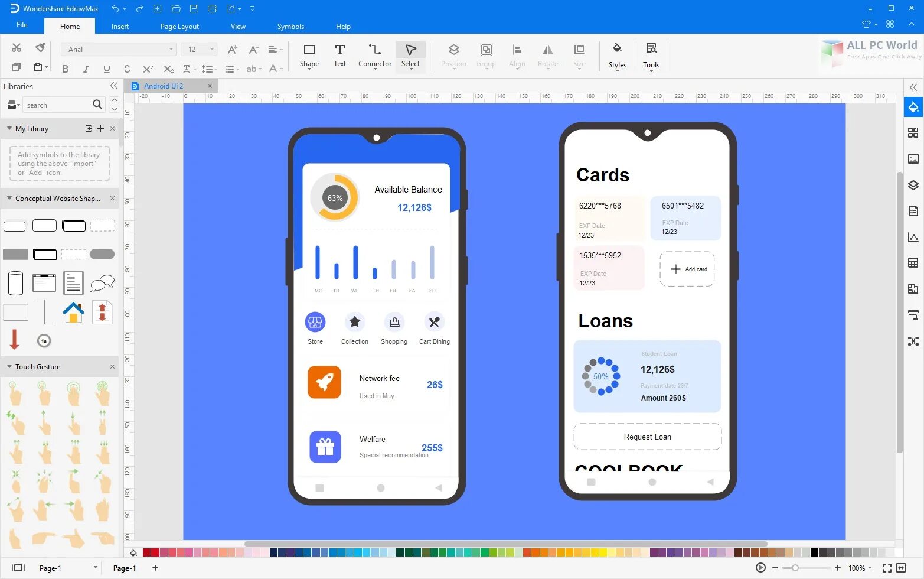Image resolution: width=924 pixels, height=579 pixels.
Task: Pick the black color swatch in palette
Action: pyautogui.click(x=814, y=552)
